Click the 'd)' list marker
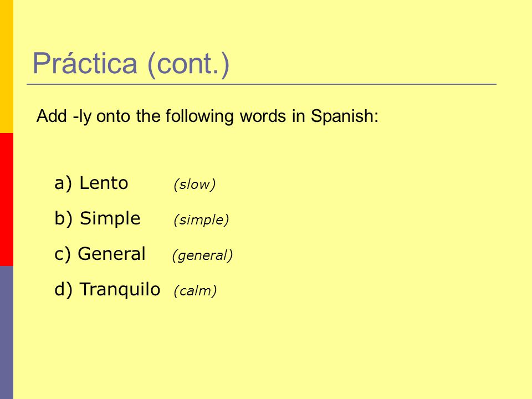Image resolution: width=532 pixels, height=399 pixels. [x=63, y=289]
